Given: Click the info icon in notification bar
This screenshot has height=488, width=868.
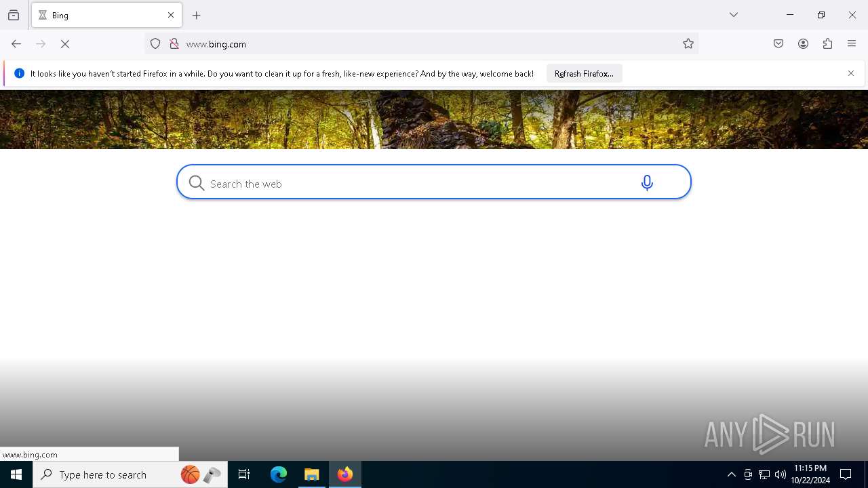Looking at the screenshot, I should click(19, 73).
